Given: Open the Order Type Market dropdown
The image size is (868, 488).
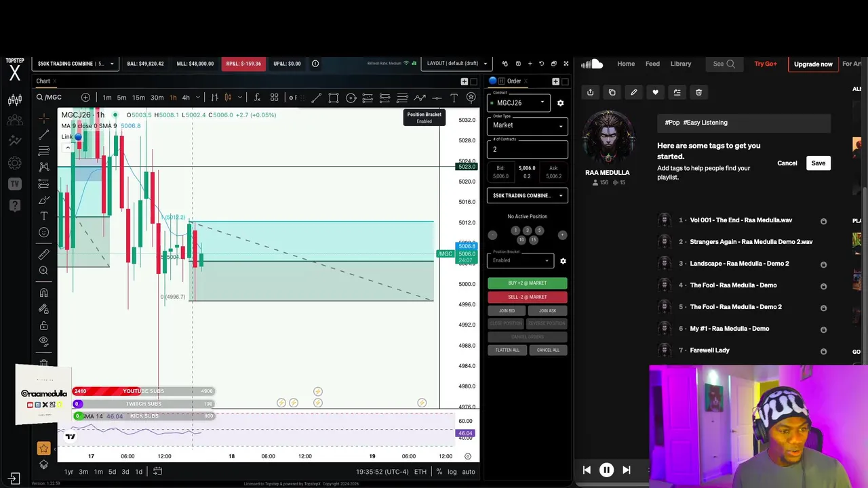Looking at the screenshot, I should click(x=528, y=125).
